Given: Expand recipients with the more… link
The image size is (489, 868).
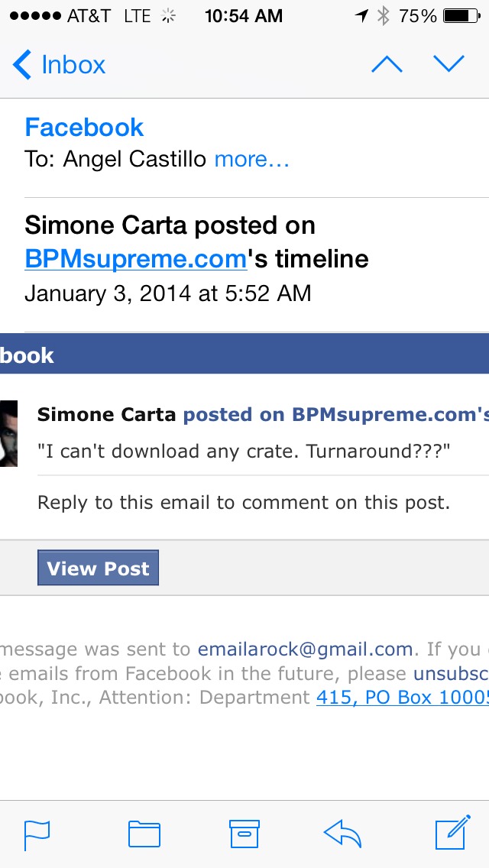Looking at the screenshot, I should (x=251, y=160).
